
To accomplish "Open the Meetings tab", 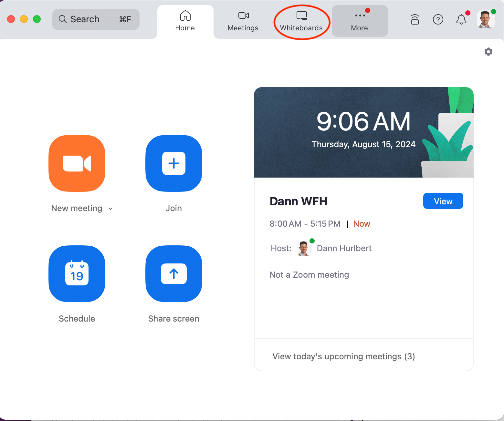I will [x=243, y=21].
